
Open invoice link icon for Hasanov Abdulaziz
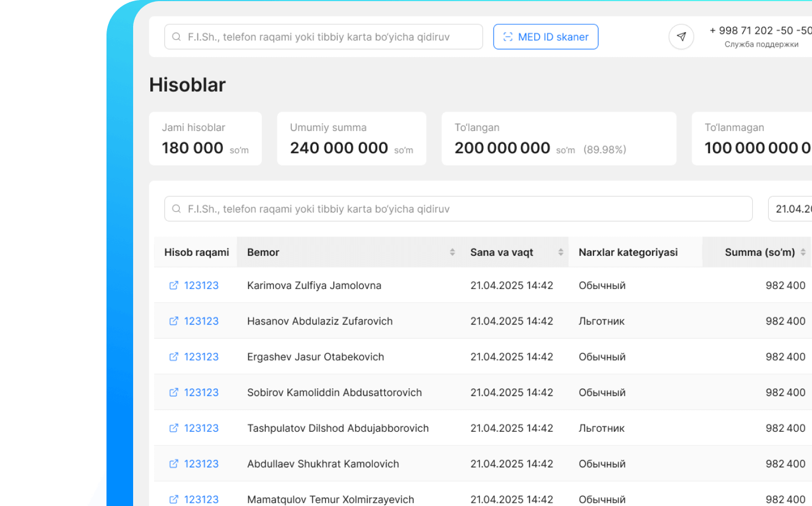tap(174, 321)
